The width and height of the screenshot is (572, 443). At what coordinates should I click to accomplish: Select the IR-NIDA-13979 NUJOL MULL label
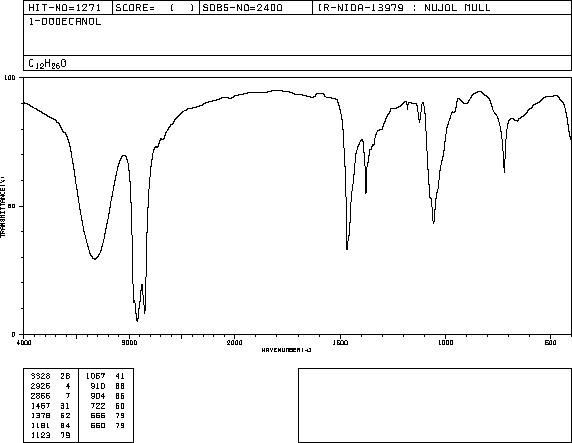(404, 8)
